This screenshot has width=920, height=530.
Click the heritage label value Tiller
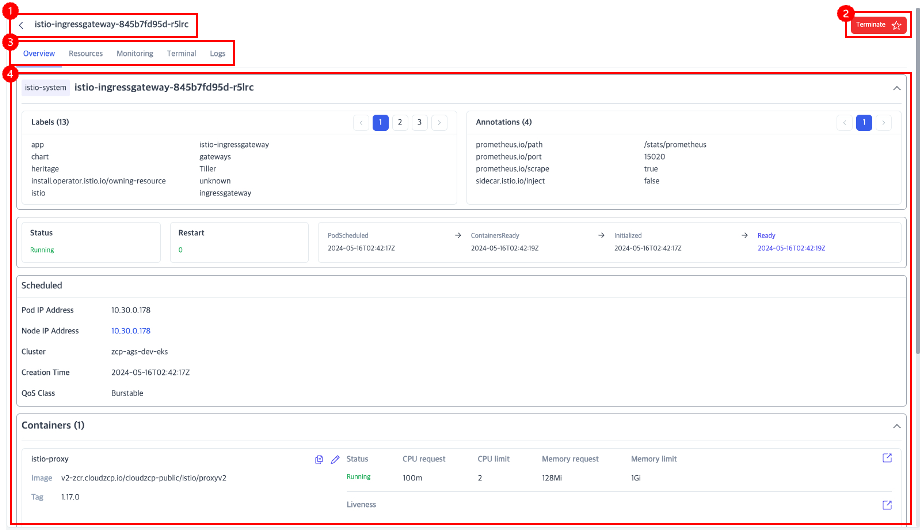click(x=208, y=169)
